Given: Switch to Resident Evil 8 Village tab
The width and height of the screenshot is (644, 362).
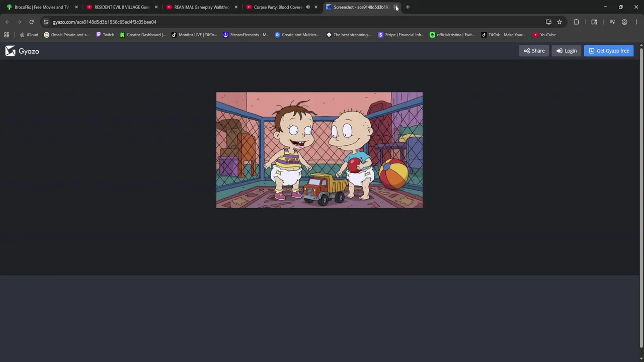Looking at the screenshot, I should point(121,7).
